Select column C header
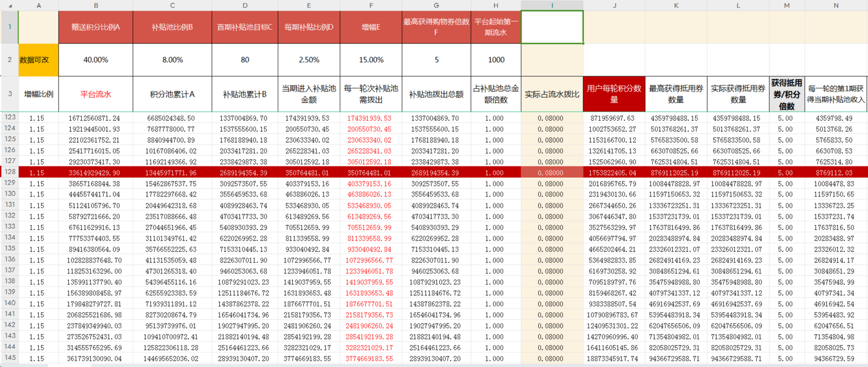The height and width of the screenshot is (367, 868). [172, 5]
